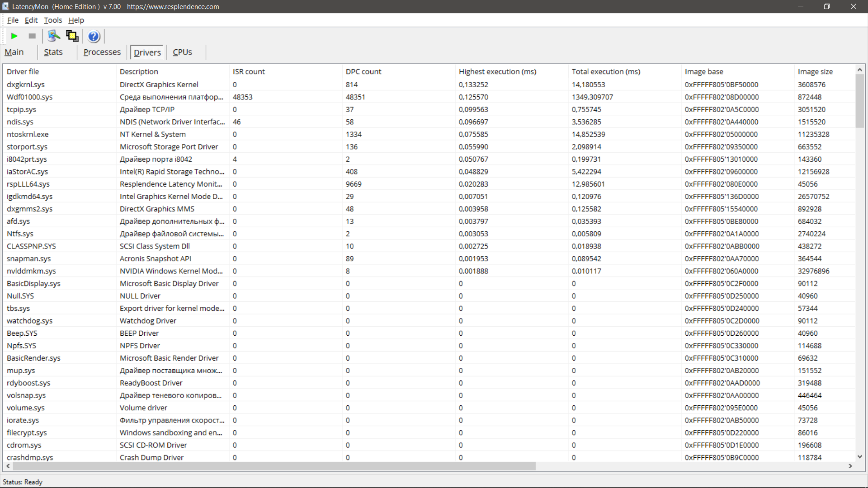The height and width of the screenshot is (488, 868).
Task: Sort by DPC count column header
Action: [x=363, y=71]
